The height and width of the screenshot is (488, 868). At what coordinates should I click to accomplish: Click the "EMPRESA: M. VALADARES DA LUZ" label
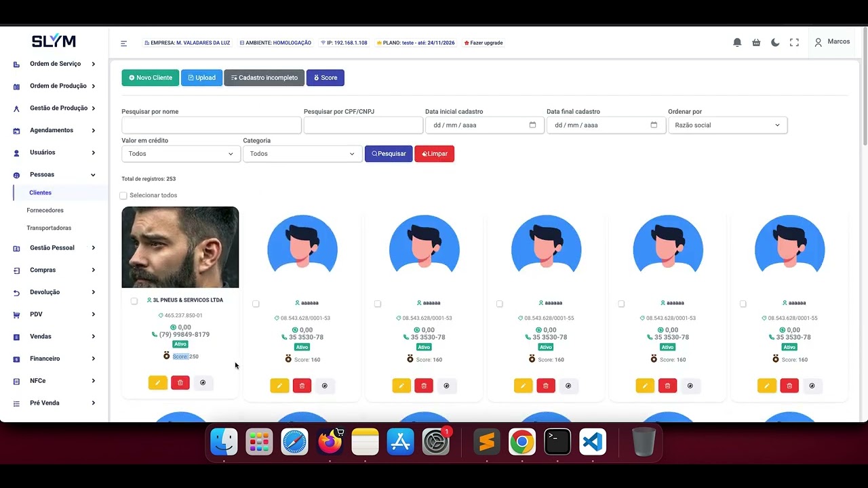[x=187, y=43]
